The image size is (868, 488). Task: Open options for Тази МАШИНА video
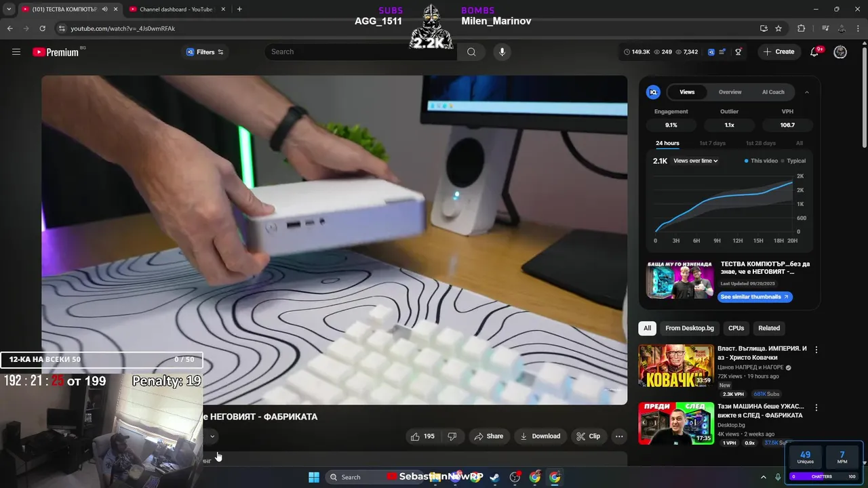pyautogui.click(x=816, y=408)
